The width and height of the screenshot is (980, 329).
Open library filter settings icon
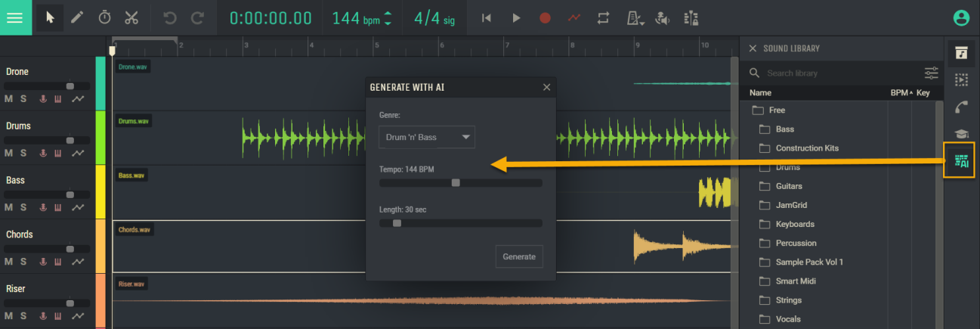pos(931,73)
